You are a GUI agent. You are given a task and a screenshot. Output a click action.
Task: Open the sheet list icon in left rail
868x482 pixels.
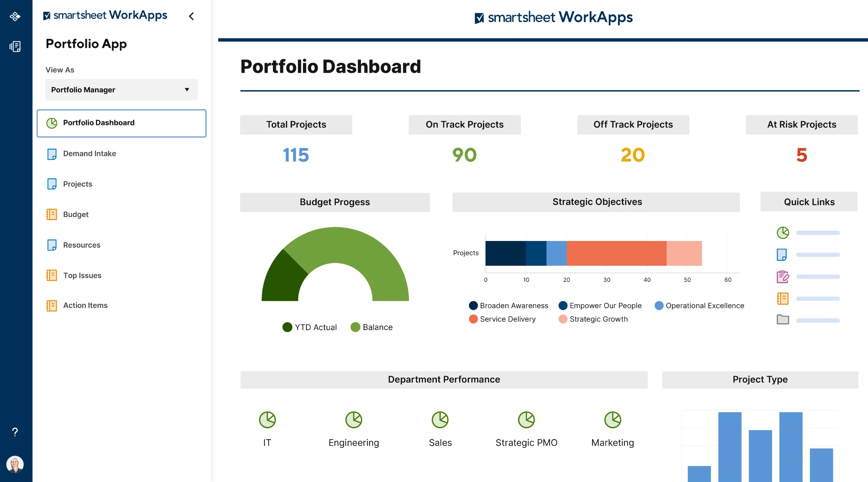coord(15,46)
